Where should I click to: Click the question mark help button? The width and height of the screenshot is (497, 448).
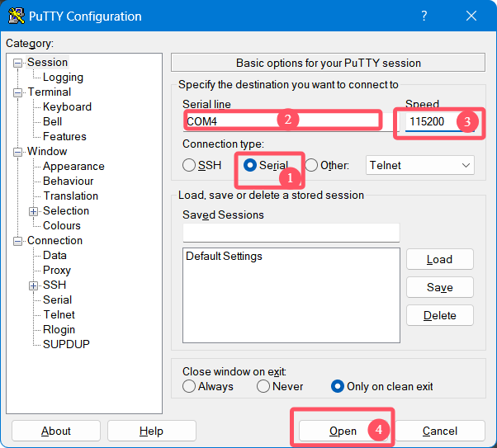click(x=424, y=16)
